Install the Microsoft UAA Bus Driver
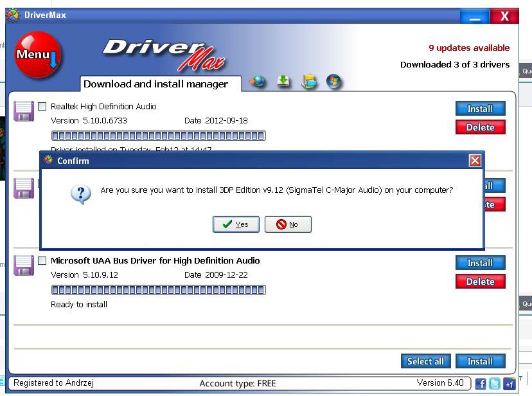Viewport: 532px width, 396px height. 480,263
